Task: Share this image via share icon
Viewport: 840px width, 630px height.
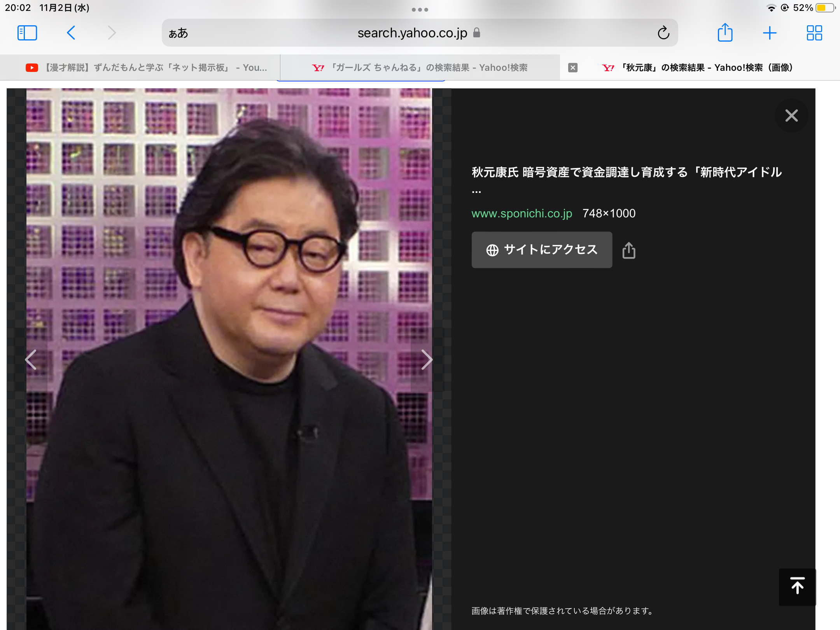Action: pos(628,250)
